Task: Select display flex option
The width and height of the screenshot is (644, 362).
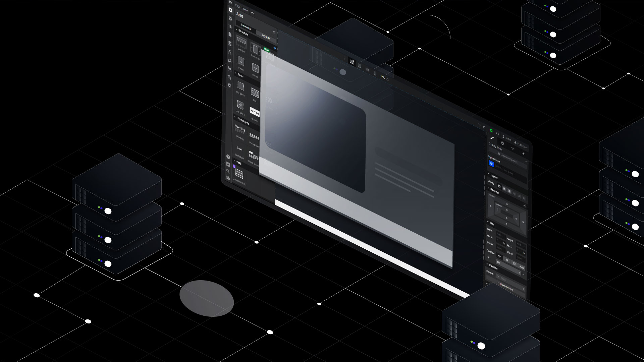Action: click(x=504, y=189)
